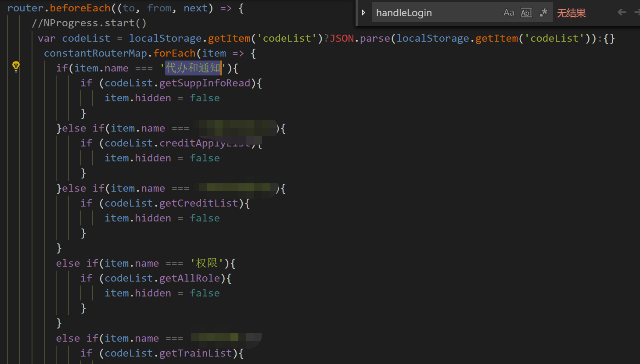Click item.hidden = false below getCreditList

click(162, 218)
